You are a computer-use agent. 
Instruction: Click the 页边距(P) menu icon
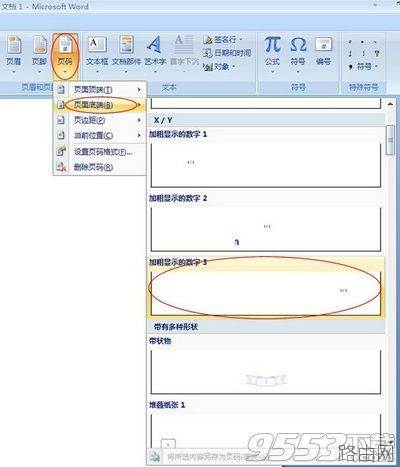pyautogui.click(x=61, y=120)
